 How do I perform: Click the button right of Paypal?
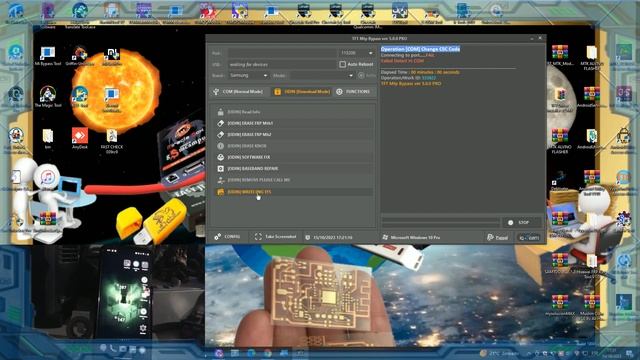click(x=529, y=237)
